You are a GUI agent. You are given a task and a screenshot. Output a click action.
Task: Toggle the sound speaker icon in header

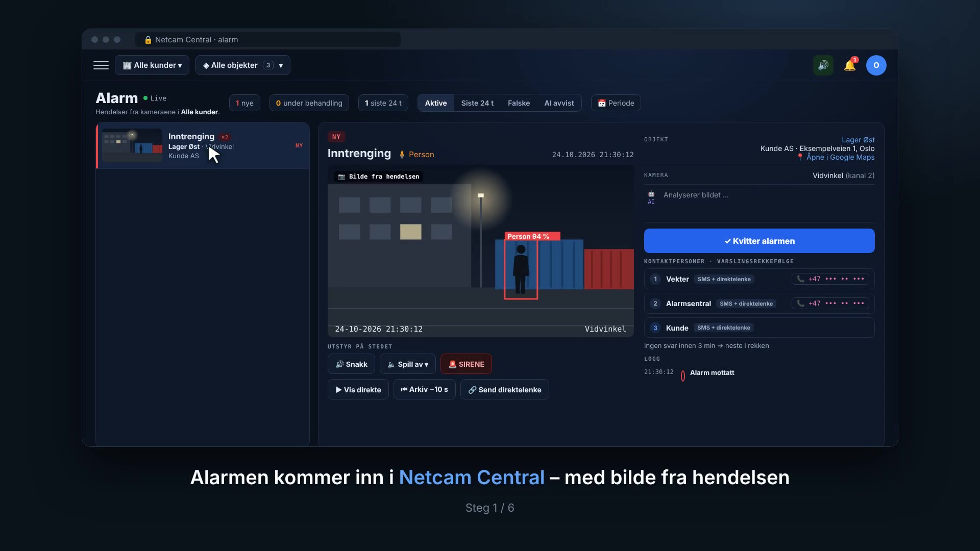[x=823, y=65]
